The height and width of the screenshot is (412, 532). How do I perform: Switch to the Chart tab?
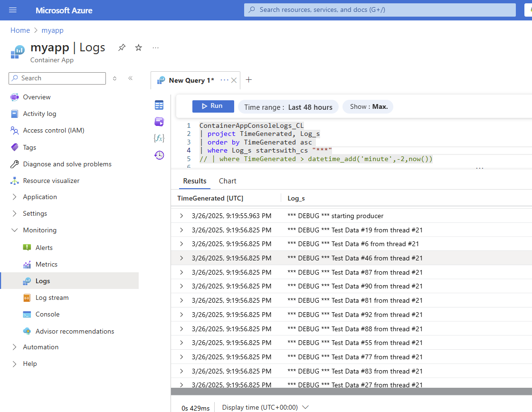click(x=228, y=181)
